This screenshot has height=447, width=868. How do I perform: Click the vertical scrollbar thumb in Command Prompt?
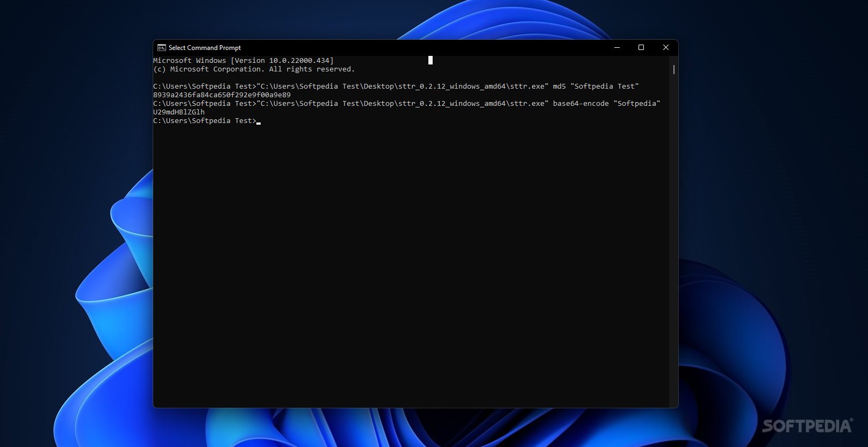[673, 69]
